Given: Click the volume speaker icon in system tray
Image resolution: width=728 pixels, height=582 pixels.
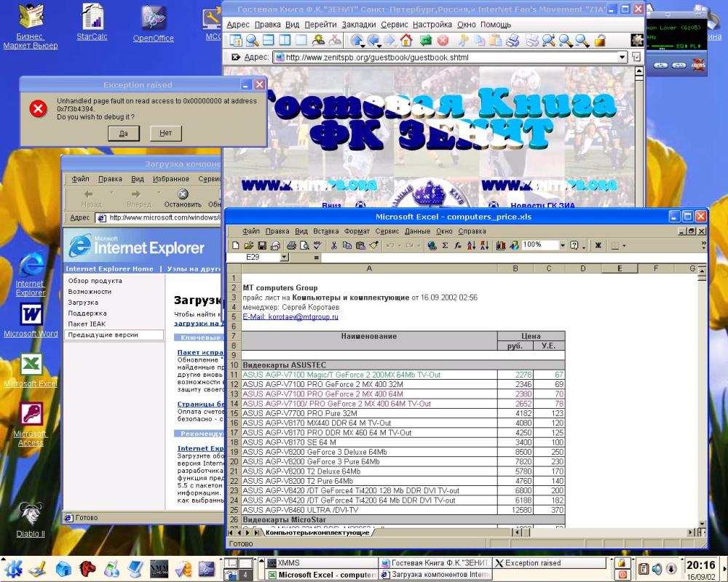Looking at the screenshot, I should pyautogui.click(x=657, y=568).
